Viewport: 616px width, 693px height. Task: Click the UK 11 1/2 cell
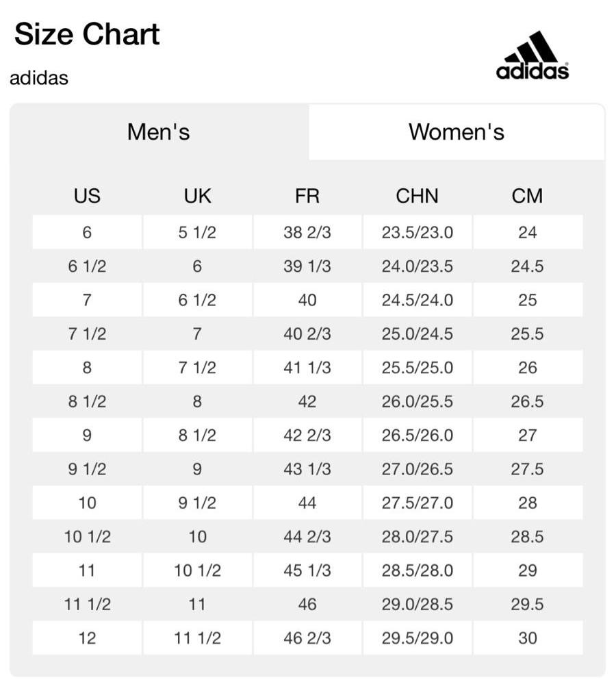[x=197, y=638]
